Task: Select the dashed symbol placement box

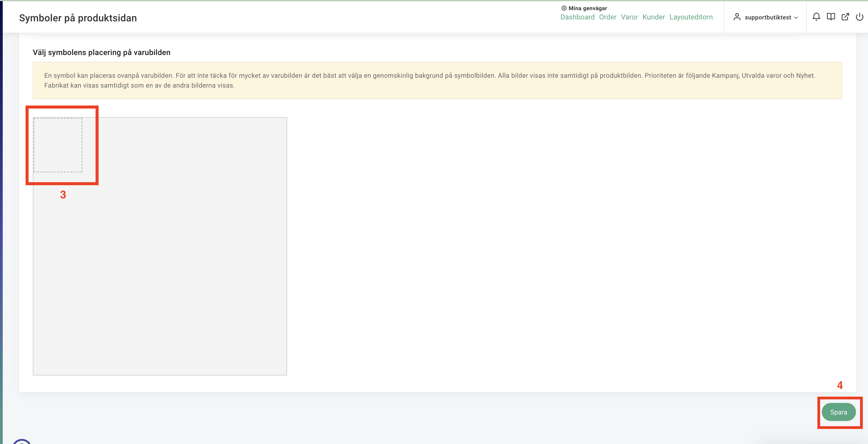Action: tap(58, 145)
